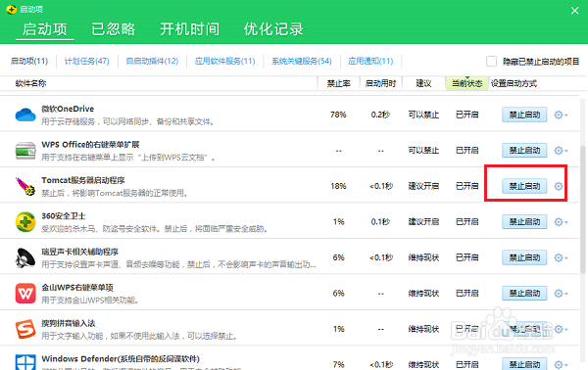Click 维持现状 for 瑞昱声卡相关辅助程序
Screen dimensions: 588x370
click(x=423, y=257)
